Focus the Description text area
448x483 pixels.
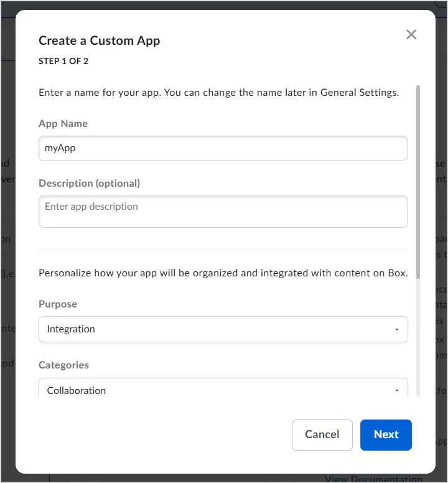coord(223,212)
